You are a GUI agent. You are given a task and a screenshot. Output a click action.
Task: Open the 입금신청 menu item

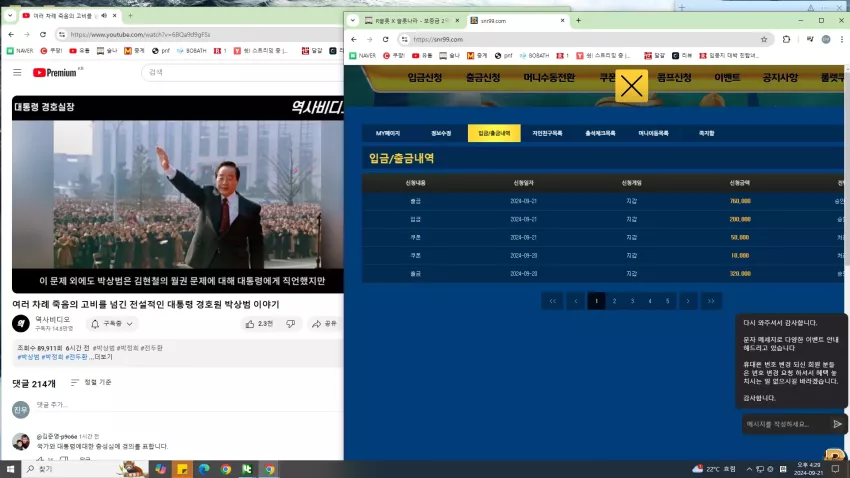pyautogui.click(x=425, y=77)
